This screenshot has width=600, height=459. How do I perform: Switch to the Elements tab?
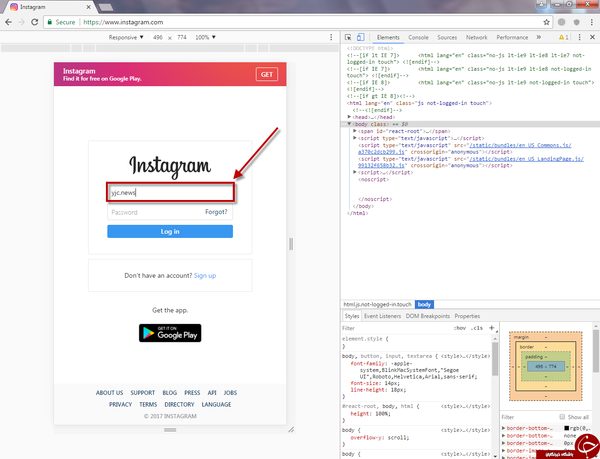[388, 37]
